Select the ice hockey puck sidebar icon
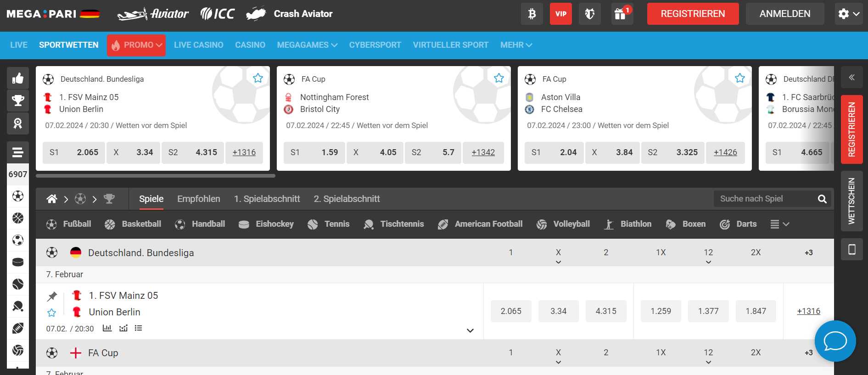The height and width of the screenshot is (375, 868). pos(18,262)
